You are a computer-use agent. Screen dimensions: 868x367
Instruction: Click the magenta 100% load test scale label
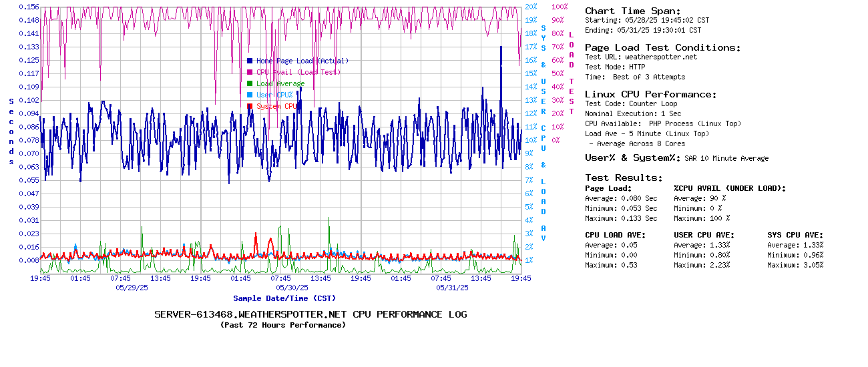click(x=560, y=7)
